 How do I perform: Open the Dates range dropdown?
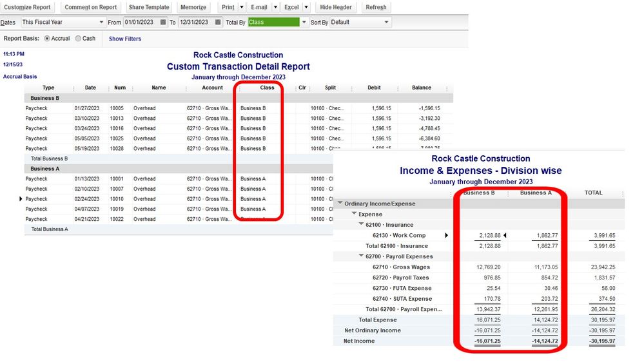pos(101,22)
